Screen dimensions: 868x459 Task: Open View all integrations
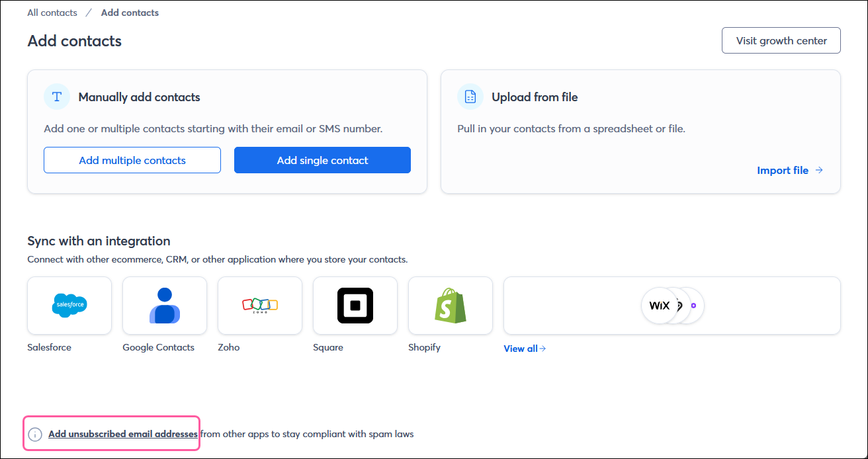524,349
